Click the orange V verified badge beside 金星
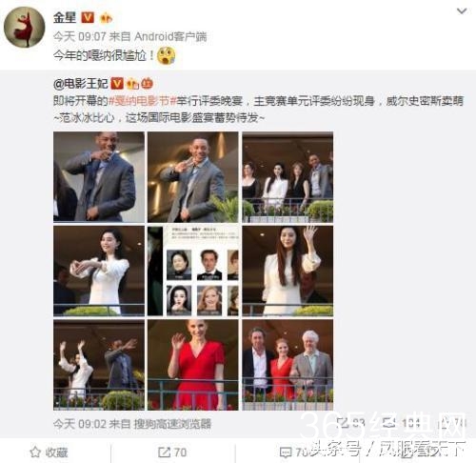476x463 pixels. click(88, 17)
